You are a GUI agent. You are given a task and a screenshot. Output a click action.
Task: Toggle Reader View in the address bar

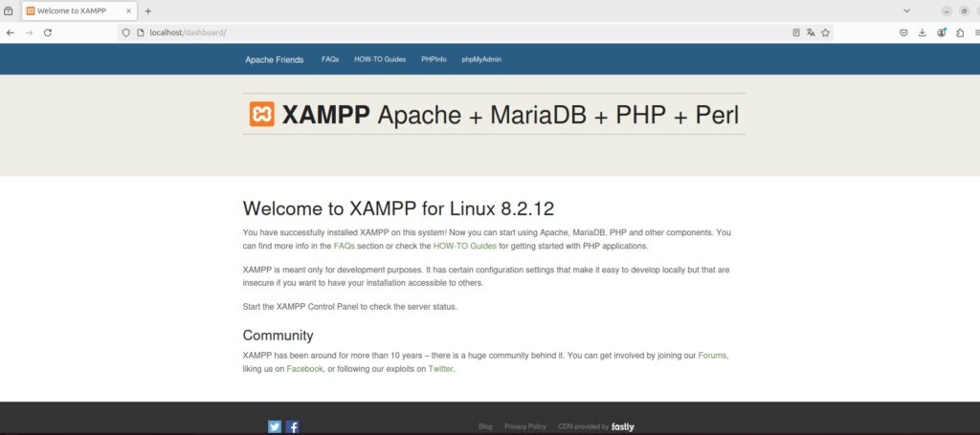tap(796, 33)
